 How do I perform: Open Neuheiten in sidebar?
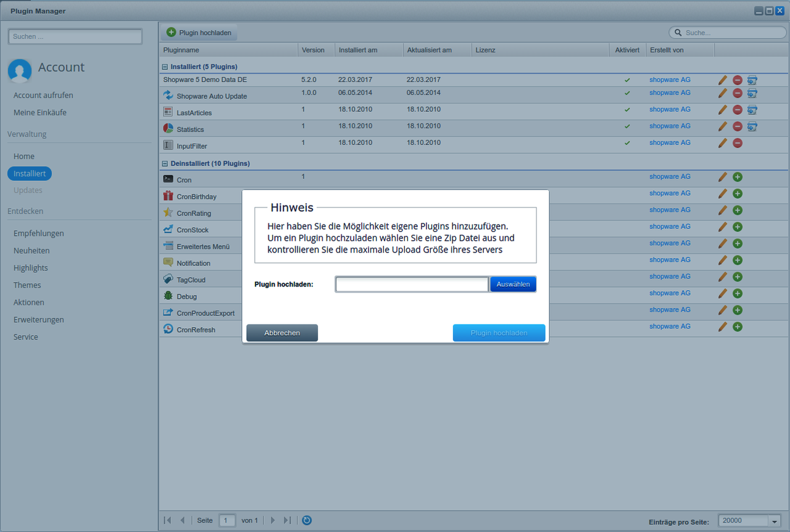pos(31,251)
